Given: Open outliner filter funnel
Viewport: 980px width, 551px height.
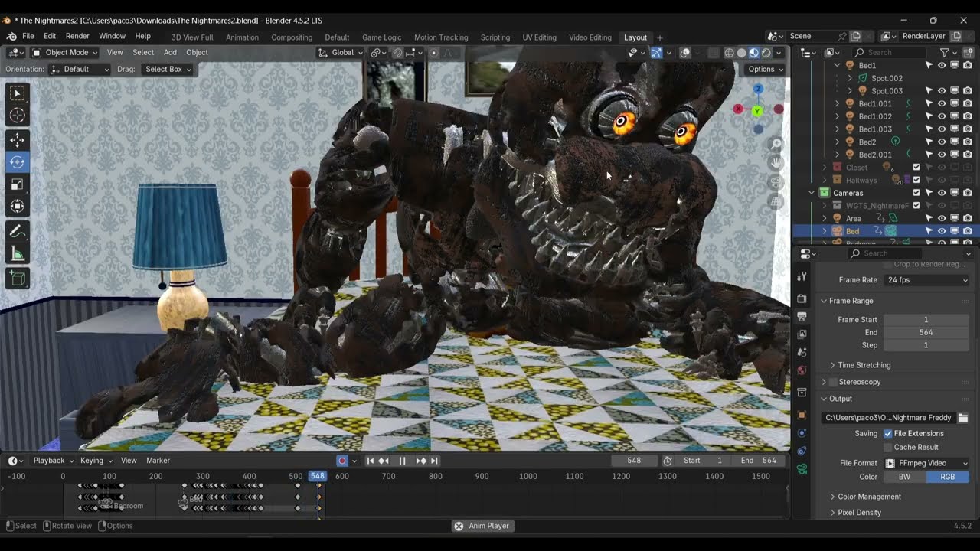Looking at the screenshot, I should pos(945,52).
